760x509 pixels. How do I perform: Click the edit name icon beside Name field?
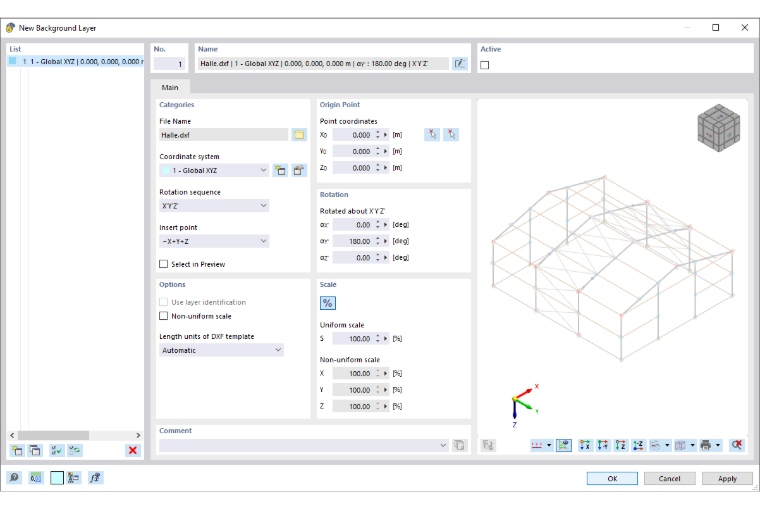(459, 64)
